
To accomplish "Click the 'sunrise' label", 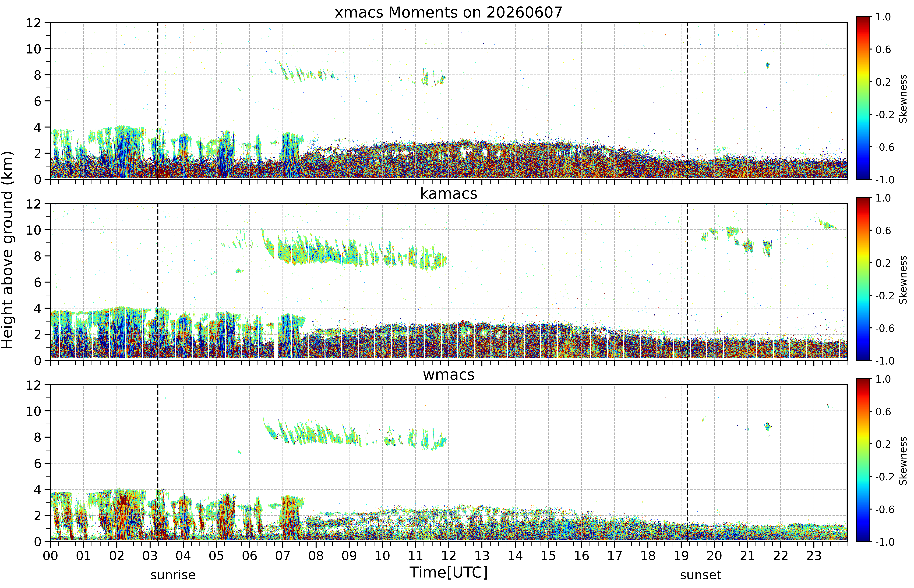I will click(x=173, y=575).
